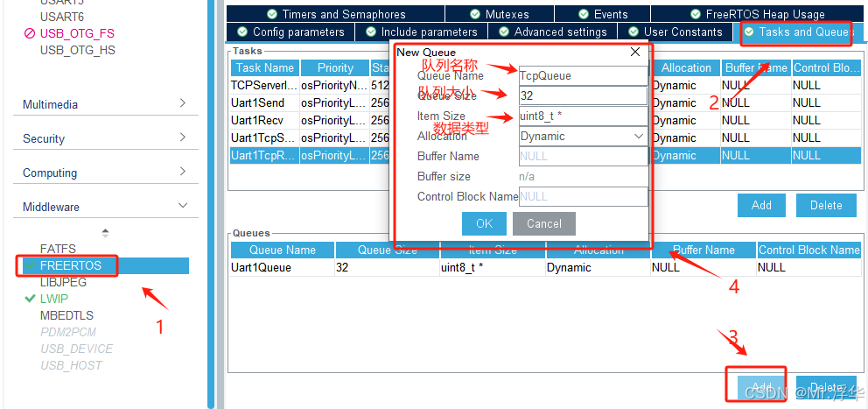Click the left panel vertical scrollbar
868x409 pixels.
pyautogui.click(x=211, y=204)
